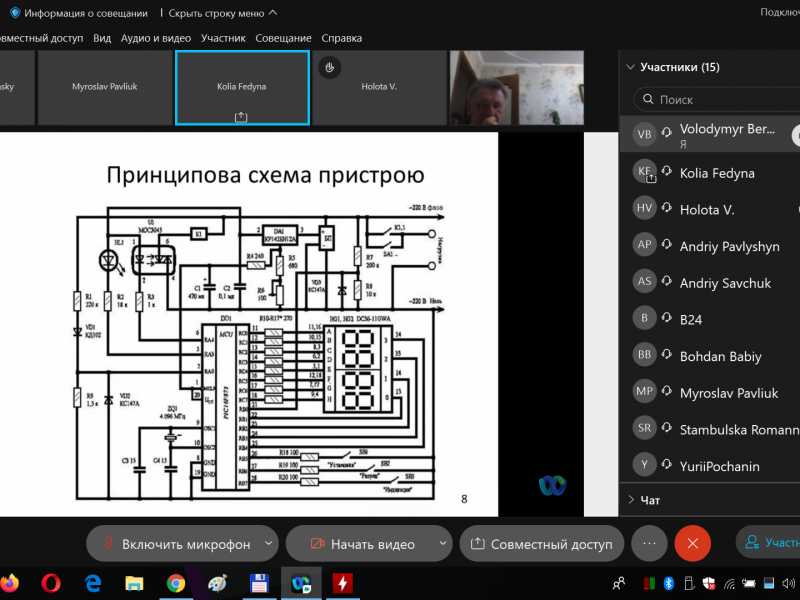Open Firefox from the taskbar
Screen dimensions: 800x600
click(x=10, y=582)
